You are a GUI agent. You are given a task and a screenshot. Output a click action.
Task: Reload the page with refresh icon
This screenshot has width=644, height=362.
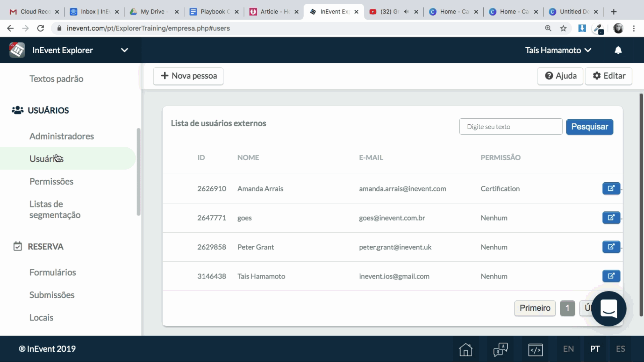pyautogui.click(x=41, y=28)
